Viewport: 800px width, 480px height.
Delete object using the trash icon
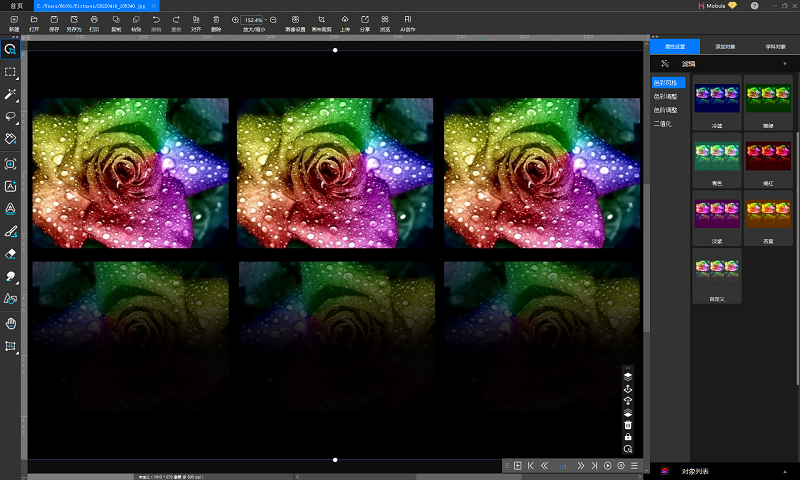tap(628, 424)
